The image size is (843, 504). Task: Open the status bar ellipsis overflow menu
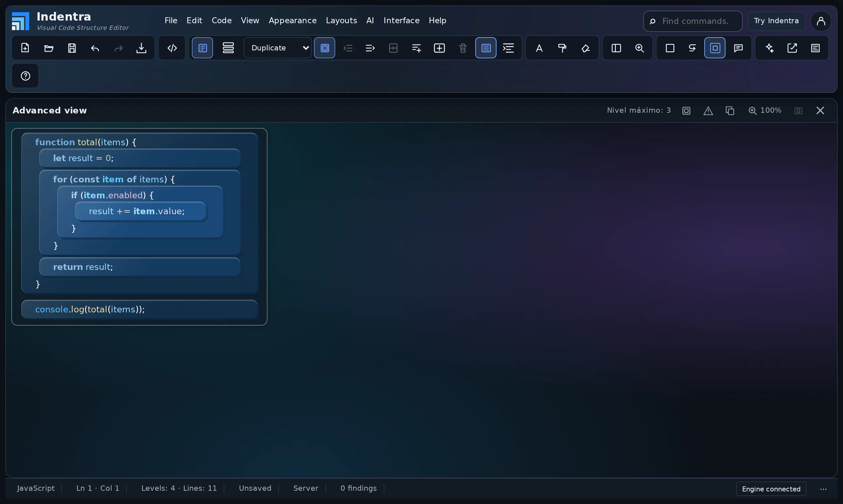(x=823, y=489)
